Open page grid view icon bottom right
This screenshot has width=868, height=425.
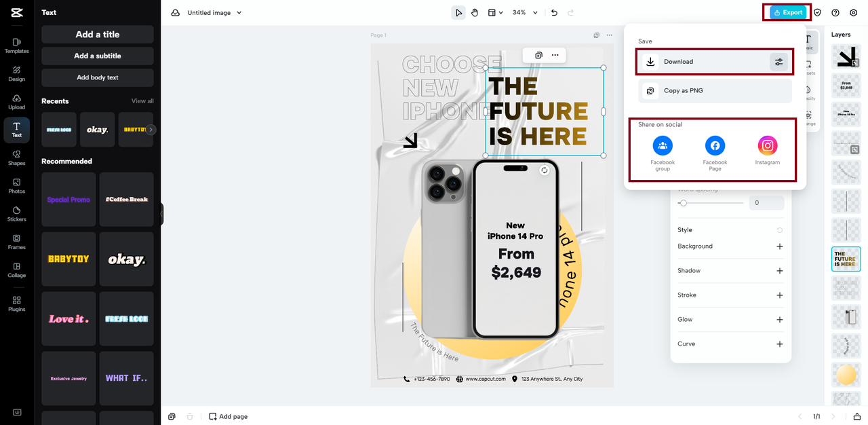tap(857, 416)
